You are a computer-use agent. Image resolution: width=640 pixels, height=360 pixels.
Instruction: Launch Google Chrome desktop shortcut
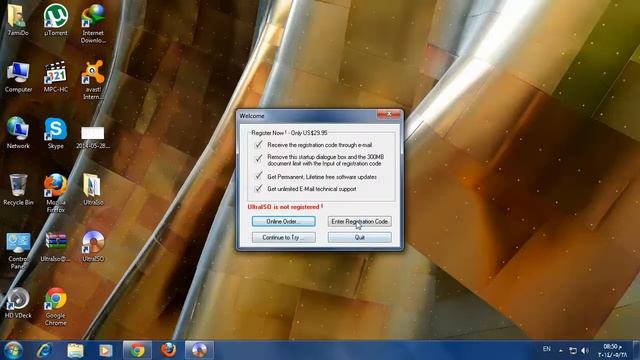point(56,307)
